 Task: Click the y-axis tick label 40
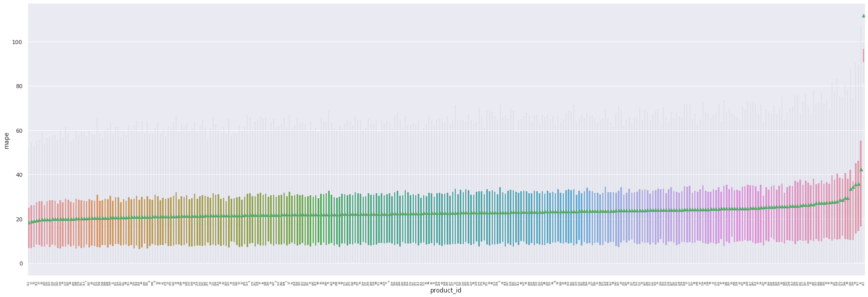pos(20,175)
